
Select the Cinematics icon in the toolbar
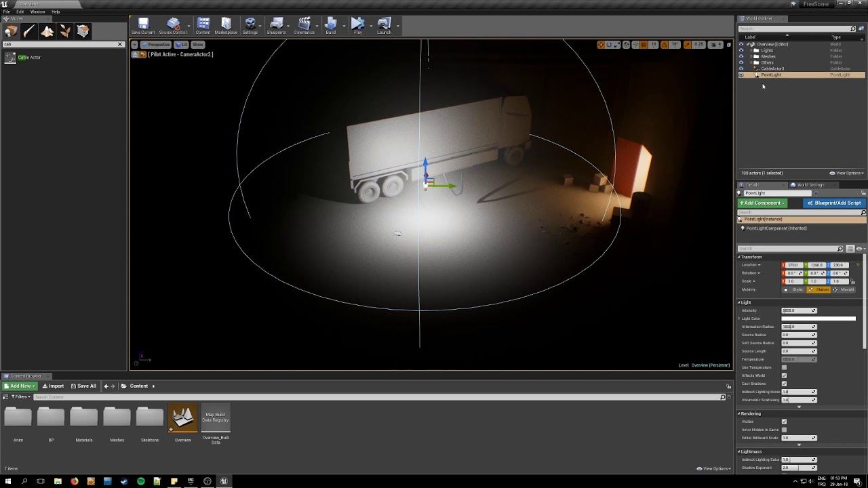coord(304,26)
